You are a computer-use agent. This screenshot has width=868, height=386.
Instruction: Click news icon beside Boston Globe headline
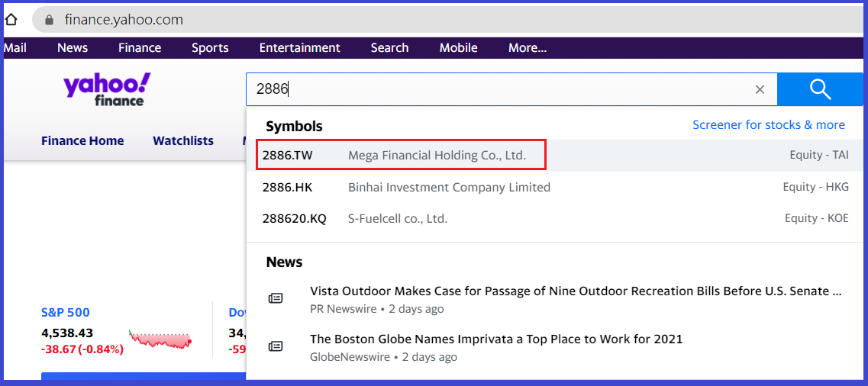coord(276,346)
